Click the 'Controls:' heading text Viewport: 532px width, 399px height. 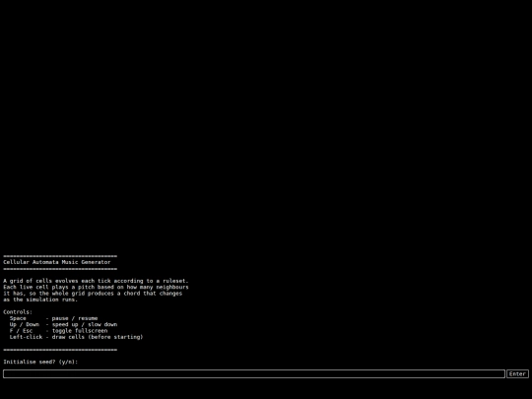[18, 312]
